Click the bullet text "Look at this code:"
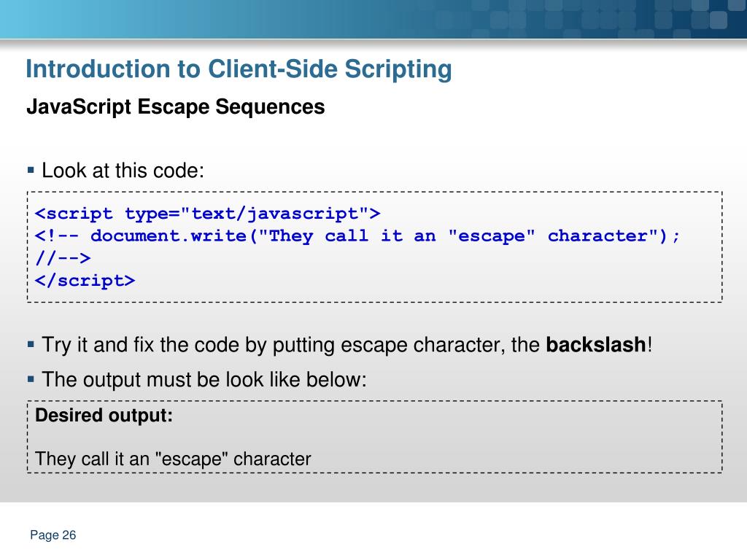This screenshot has width=747, height=560. pyautogui.click(x=123, y=171)
